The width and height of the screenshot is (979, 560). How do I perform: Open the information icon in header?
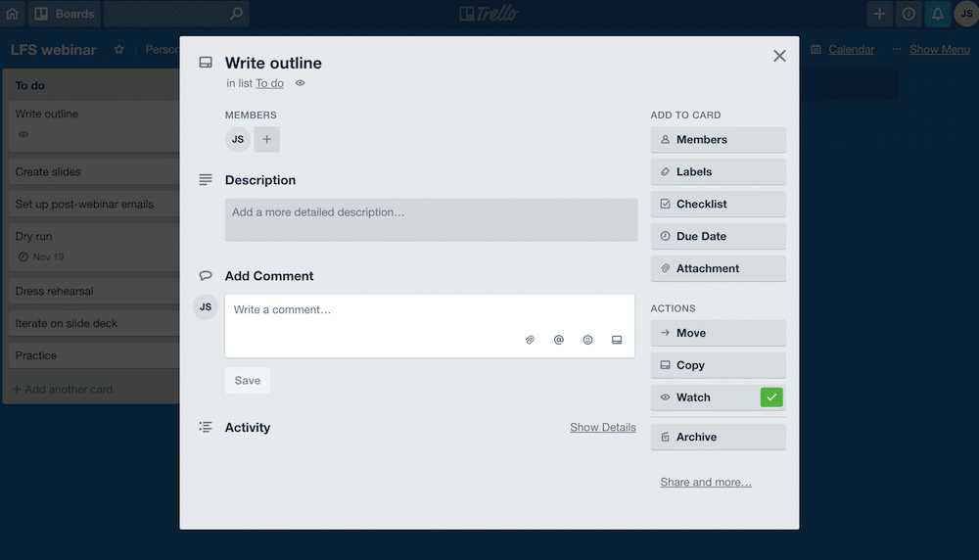coord(909,13)
